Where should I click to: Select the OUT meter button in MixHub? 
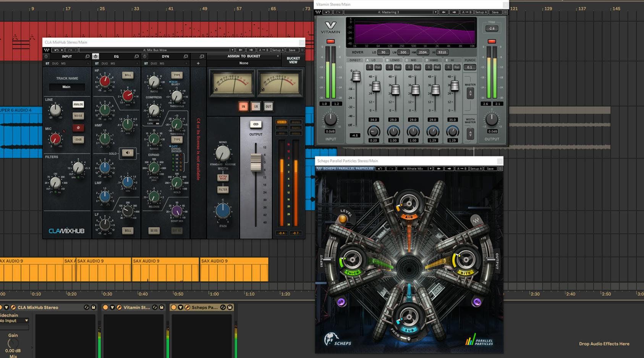(x=268, y=106)
